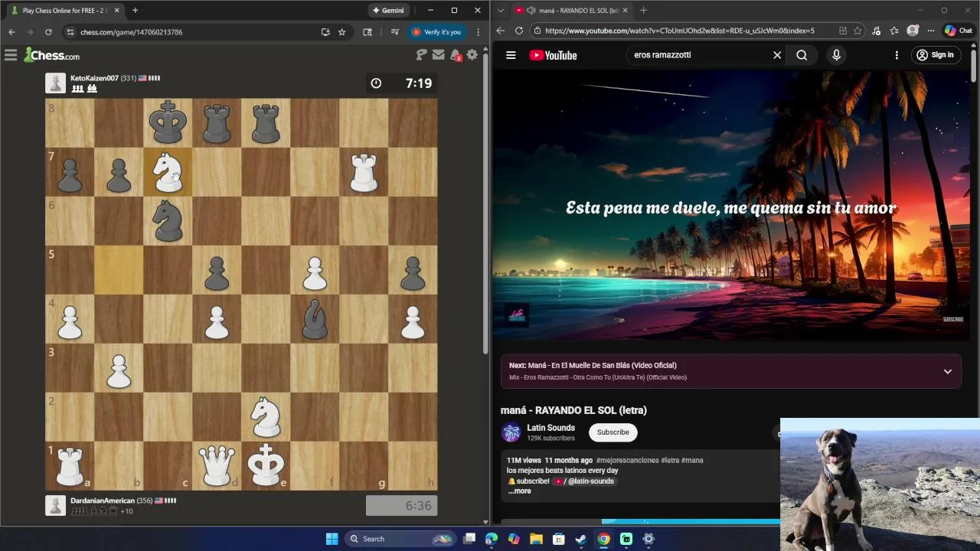Image resolution: width=980 pixels, height=551 pixels.
Task: Open site info icon in Chrome address bar
Action: (70, 32)
